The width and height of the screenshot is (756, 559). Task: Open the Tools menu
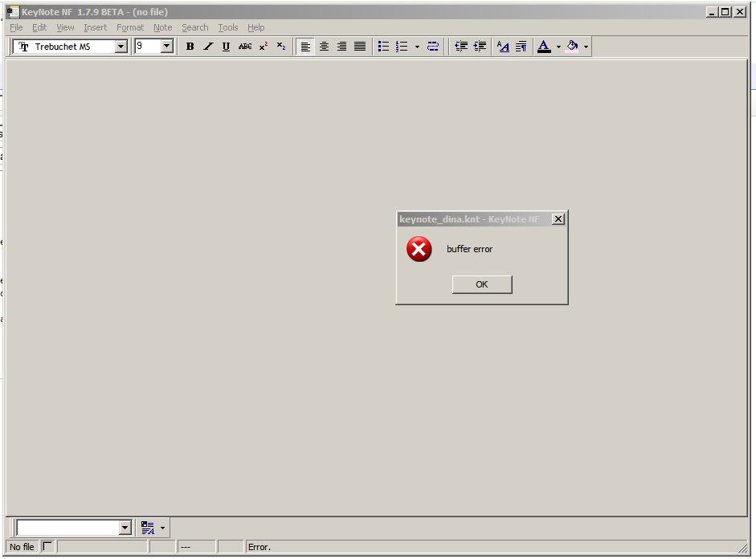228,27
